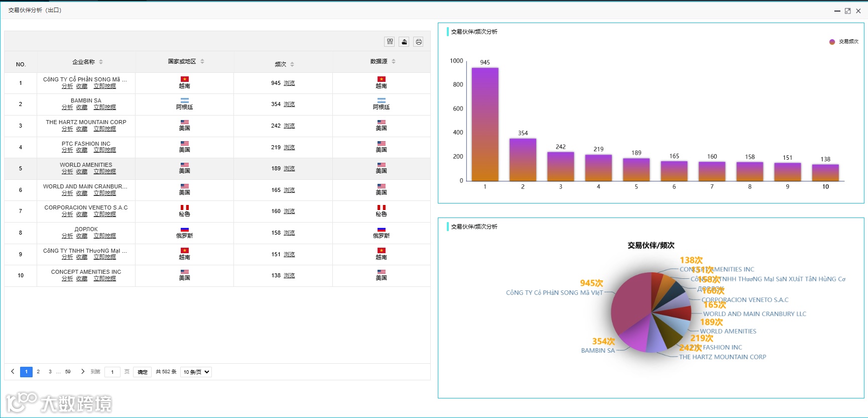
Task: Click 浏览 link next to frequency 189
Action: 289,169
